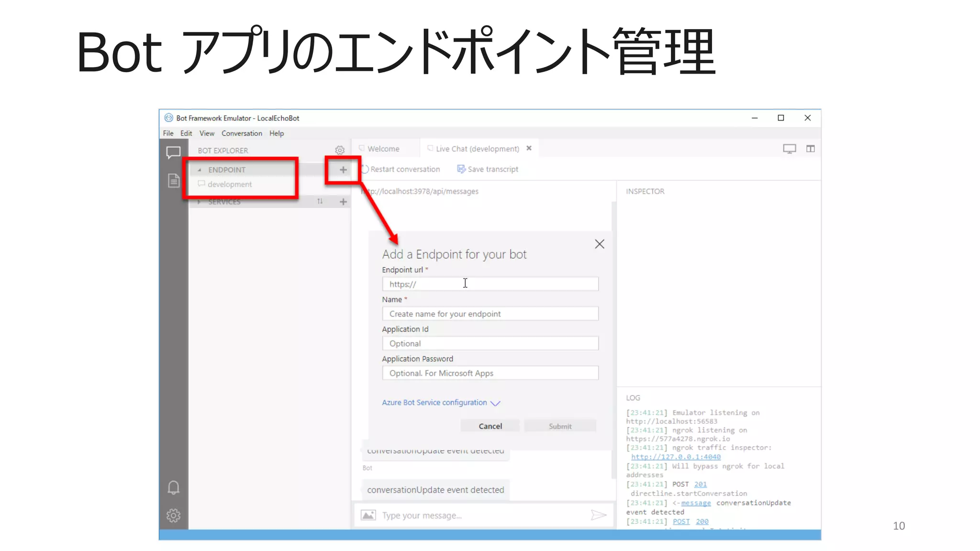This screenshot has height=551, width=980.
Task: Split the editor with the split-view icon
Action: coord(810,149)
